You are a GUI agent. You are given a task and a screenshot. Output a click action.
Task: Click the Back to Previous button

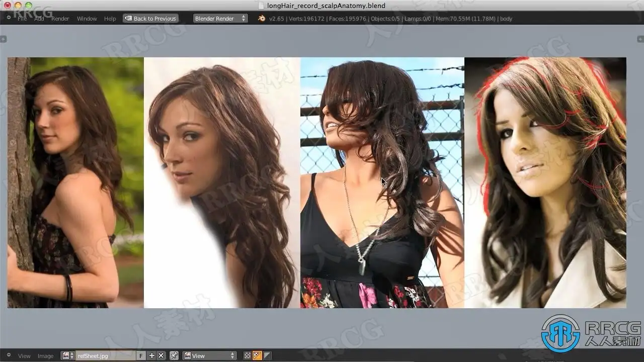tap(150, 19)
